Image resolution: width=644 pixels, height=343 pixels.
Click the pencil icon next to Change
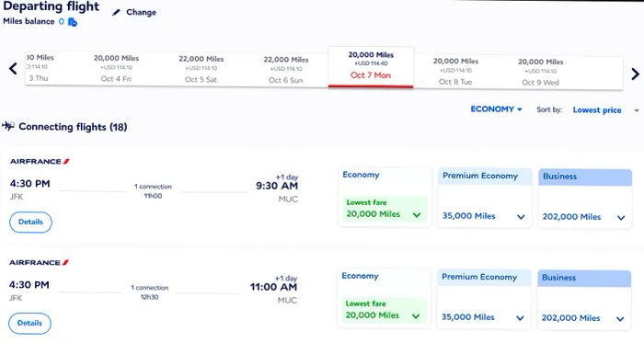point(116,12)
